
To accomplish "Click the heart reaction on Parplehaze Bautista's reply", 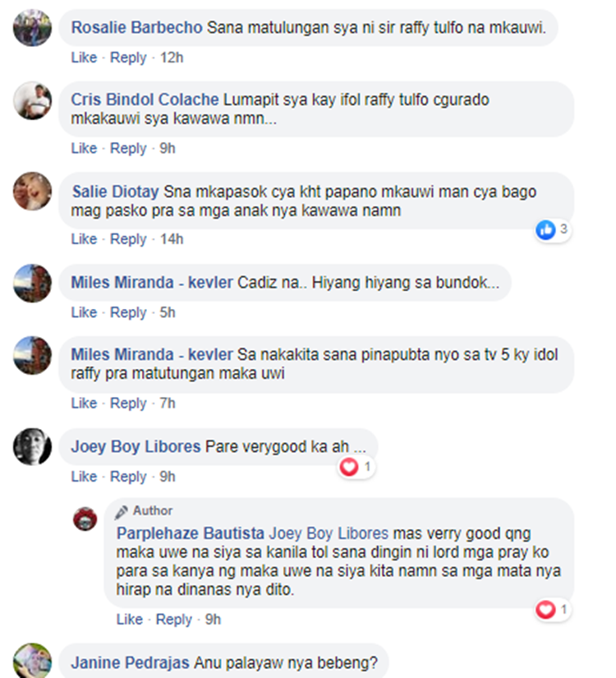I will point(545,610).
